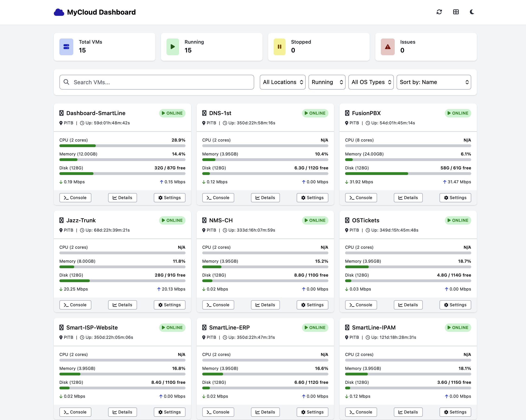The width and height of the screenshot is (526, 420).
Task: Open the All OS Types dropdown
Action: coord(371,82)
